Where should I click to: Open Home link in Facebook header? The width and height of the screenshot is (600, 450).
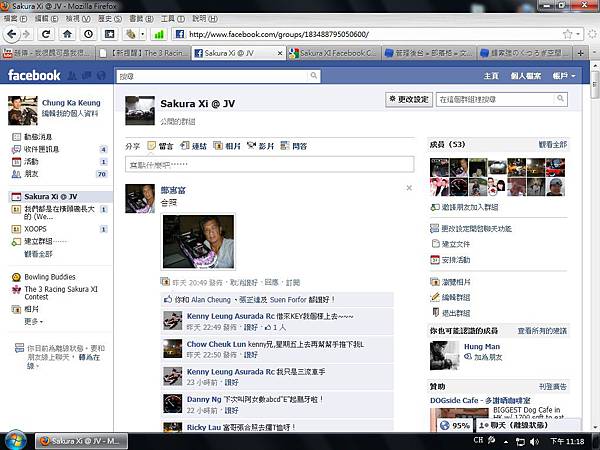click(x=491, y=76)
